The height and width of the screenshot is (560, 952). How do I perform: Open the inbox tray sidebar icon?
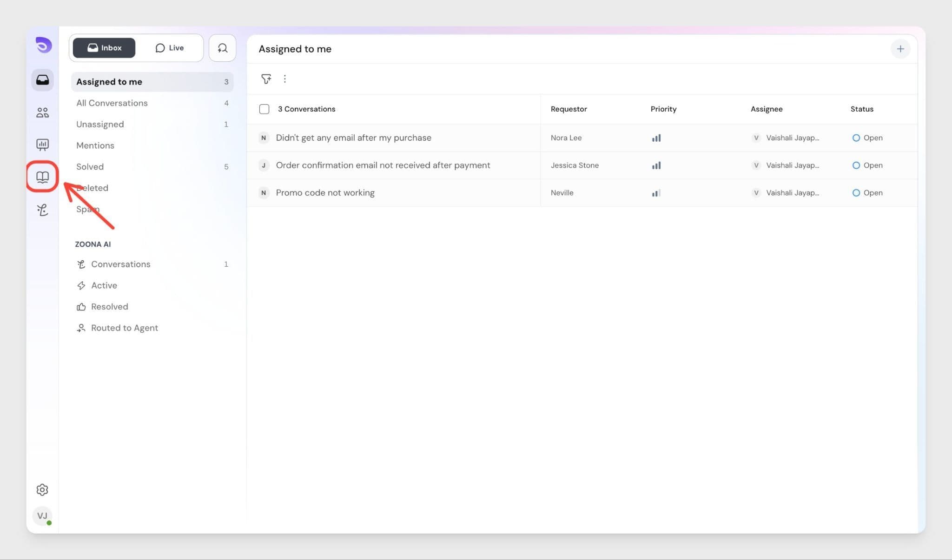(x=42, y=80)
